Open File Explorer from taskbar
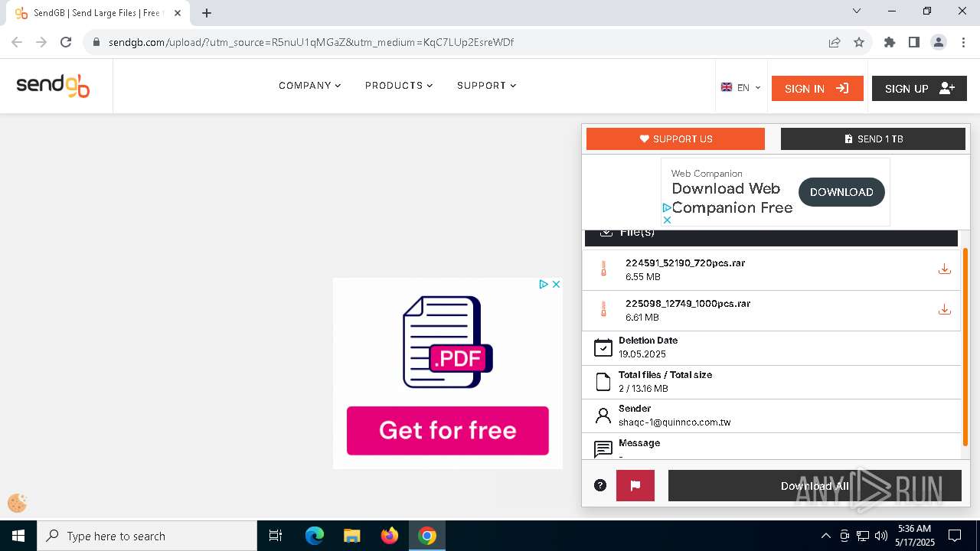The image size is (980, 551). 351,536
